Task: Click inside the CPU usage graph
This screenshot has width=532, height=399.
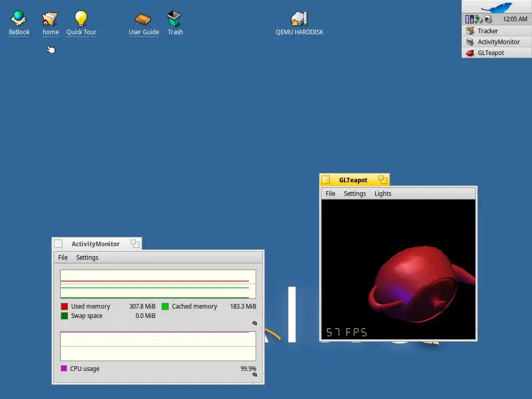Action: pyautogui.click(x=158, y=346)
